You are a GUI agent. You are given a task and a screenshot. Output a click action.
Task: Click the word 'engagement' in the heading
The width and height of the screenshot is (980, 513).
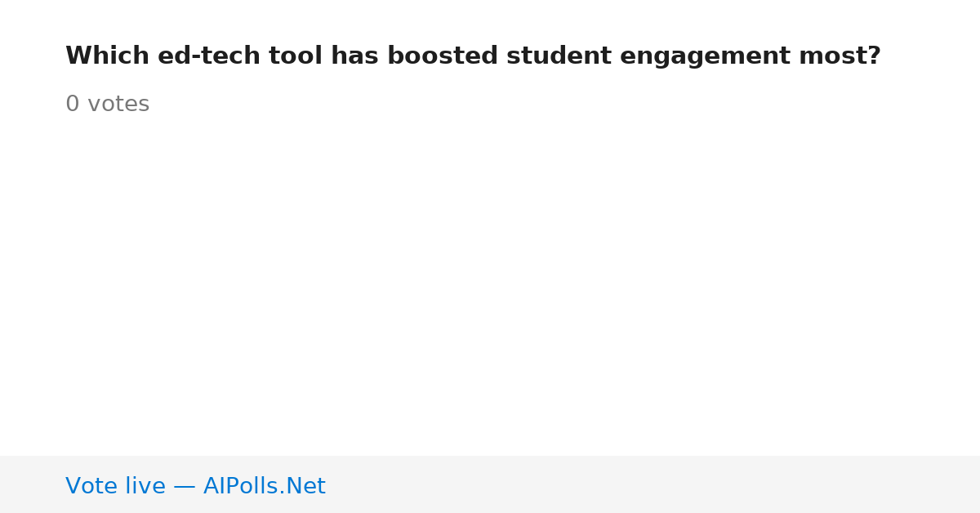(x=705, y=56)
